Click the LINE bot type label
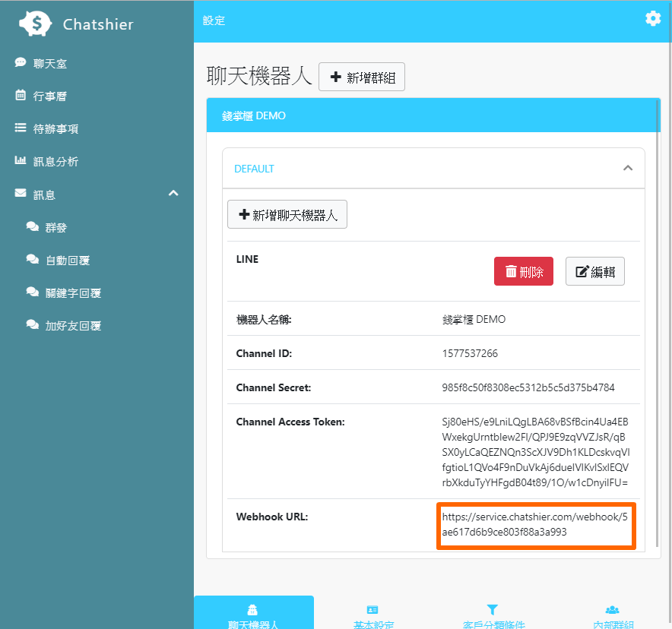The image size is (672, 629). click(247, 259)
